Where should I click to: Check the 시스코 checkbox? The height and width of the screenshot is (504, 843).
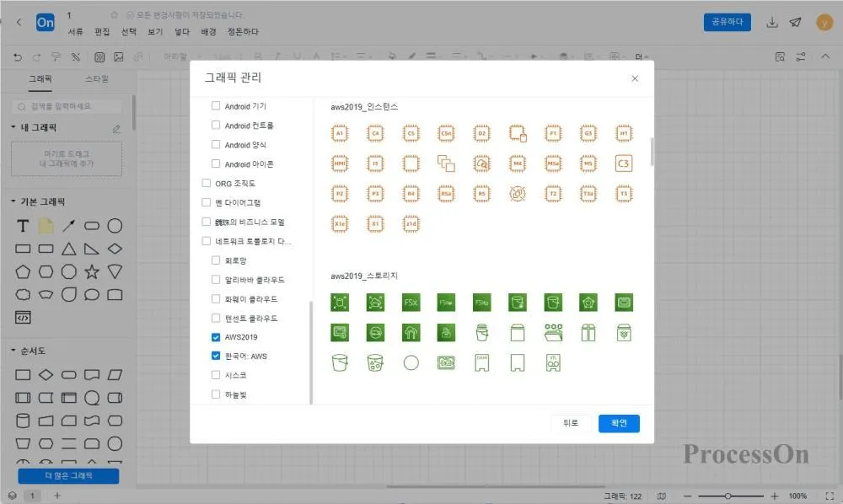[x=216, y=375]
